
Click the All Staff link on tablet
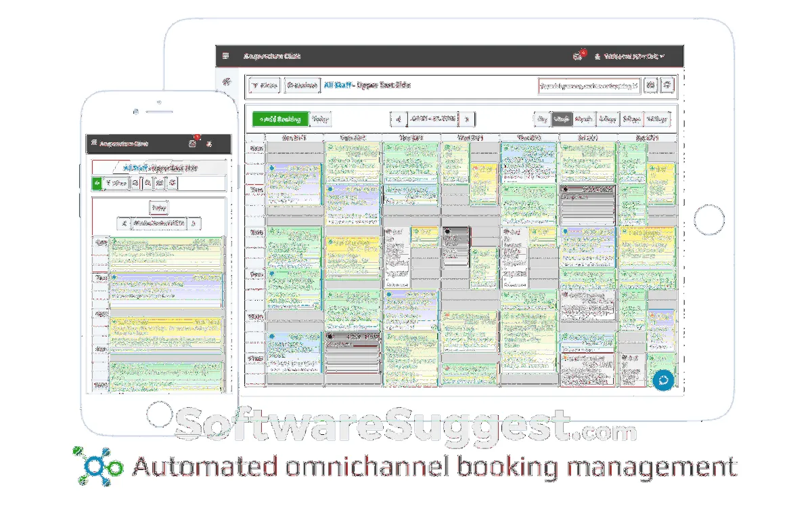[x=338, y=85]
